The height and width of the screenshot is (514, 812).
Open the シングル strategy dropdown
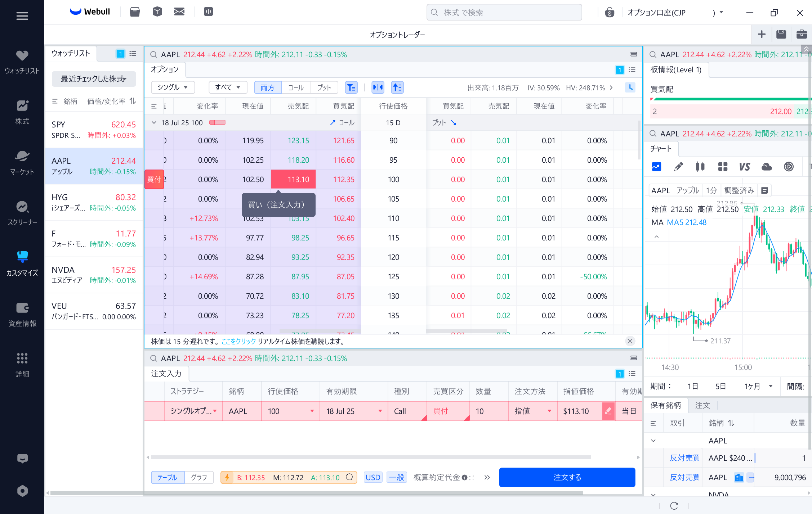pos(173,87)
